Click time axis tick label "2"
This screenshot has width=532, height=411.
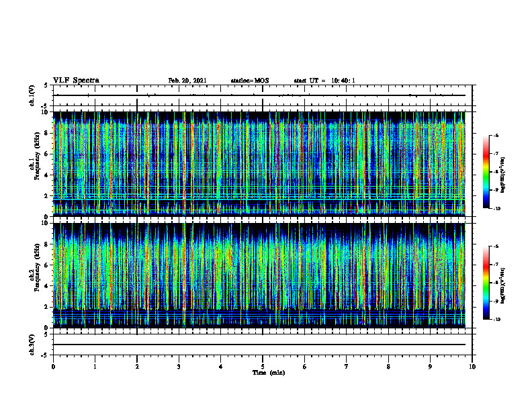(x=137, y=367)
